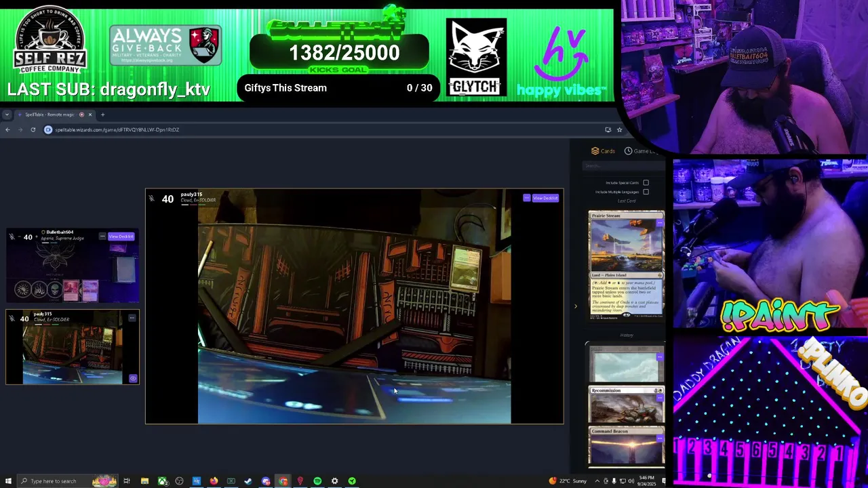The height and width of the screenshot is (488, 868).
Task: Click the site info icon in the address bar
Action: click(48, 129)
